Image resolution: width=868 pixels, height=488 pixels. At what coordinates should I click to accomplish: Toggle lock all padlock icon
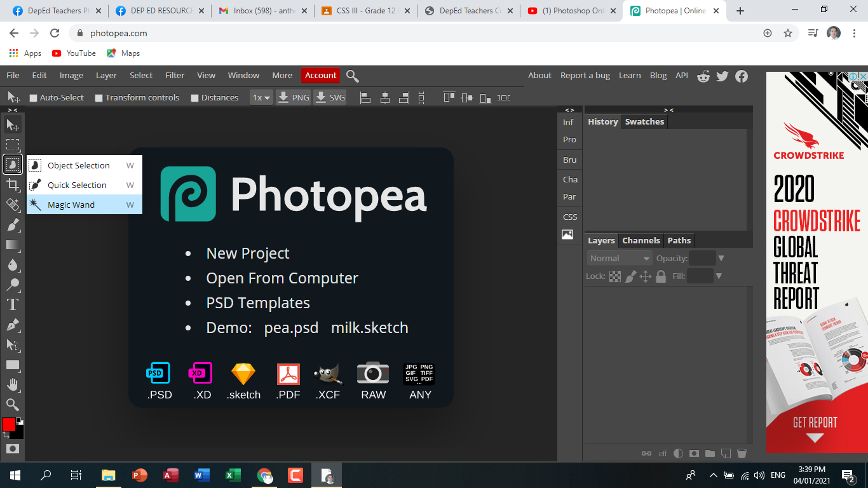(661, 276)
